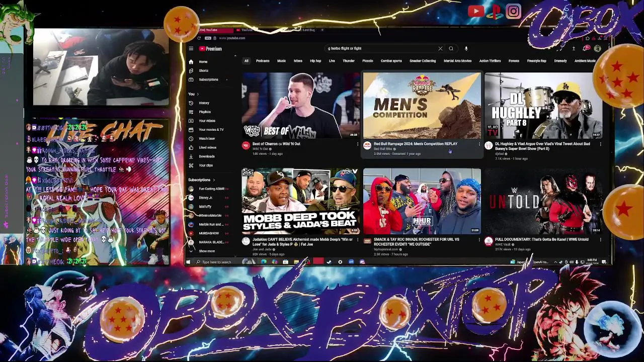Viewport: 644px width, 362px height.
Task: Show more subscriptions in the sidebar
Action: [x=206, y=251]
